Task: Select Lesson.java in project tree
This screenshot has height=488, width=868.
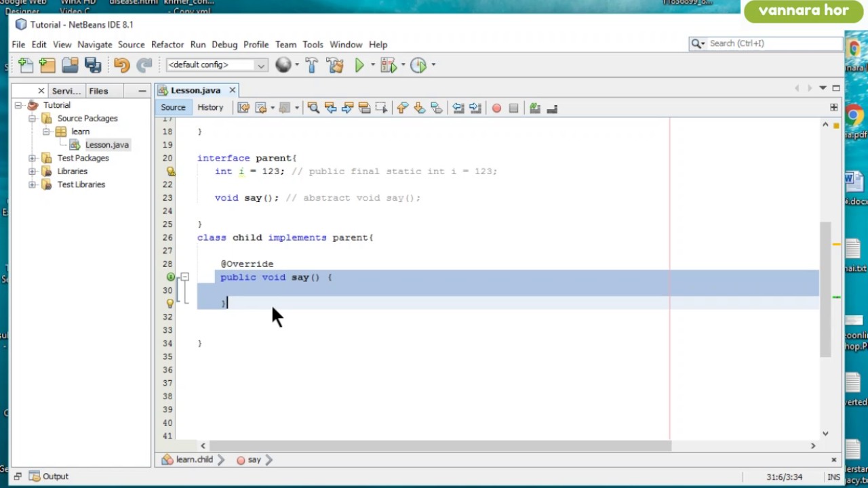Action: click(x=106, y=144)
